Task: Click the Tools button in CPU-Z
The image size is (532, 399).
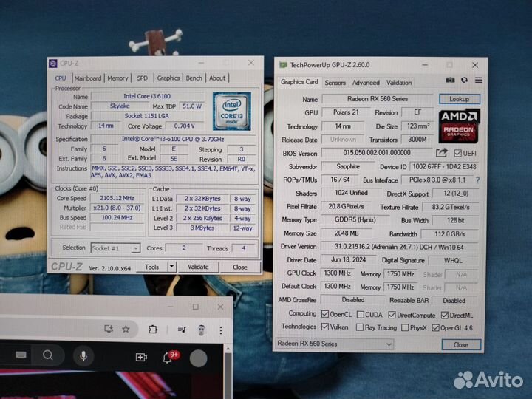Action: pos(151,267)
